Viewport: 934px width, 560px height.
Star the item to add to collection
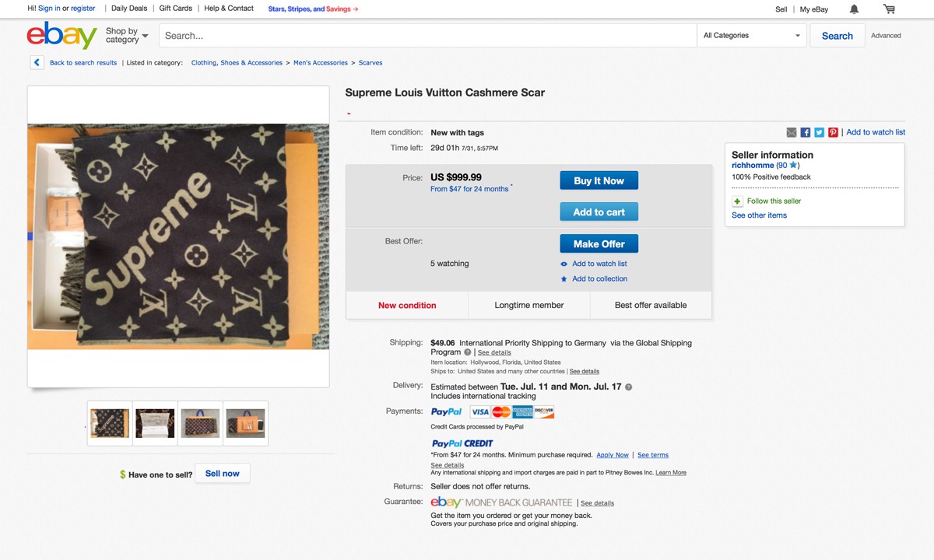[564, 279]
